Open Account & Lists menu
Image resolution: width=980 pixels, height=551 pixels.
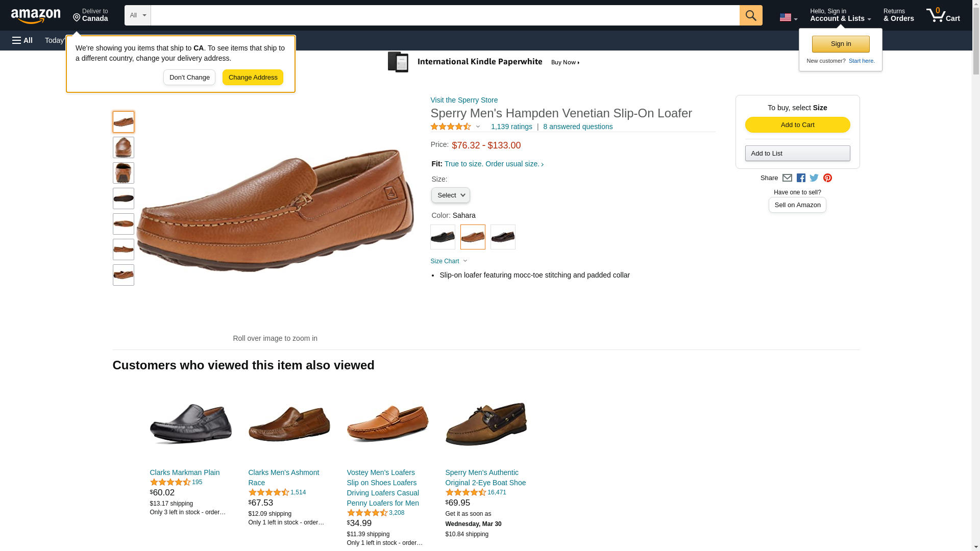point(840,15)
